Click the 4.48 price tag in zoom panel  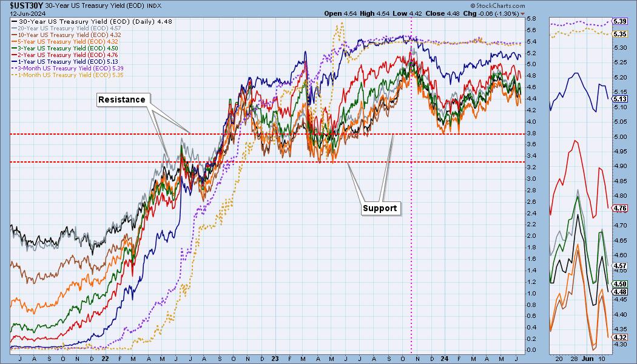(620, 292)
